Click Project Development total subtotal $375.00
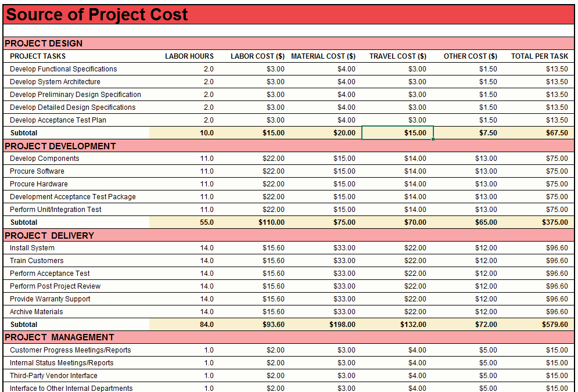The width and height of the screenshot is (578, 392). (x=555, y=222)
